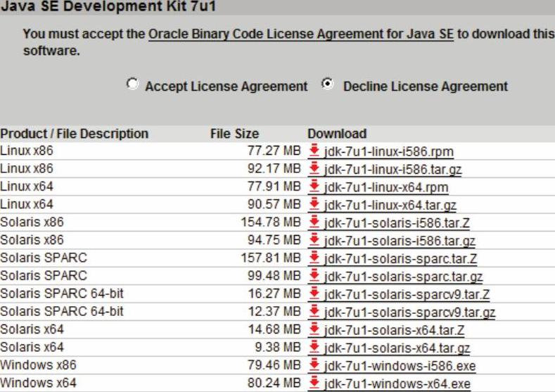The width and height of the screenshot is (555, 392).
Task: Click the 'Windows x86' product description
Action: point(38,365)
